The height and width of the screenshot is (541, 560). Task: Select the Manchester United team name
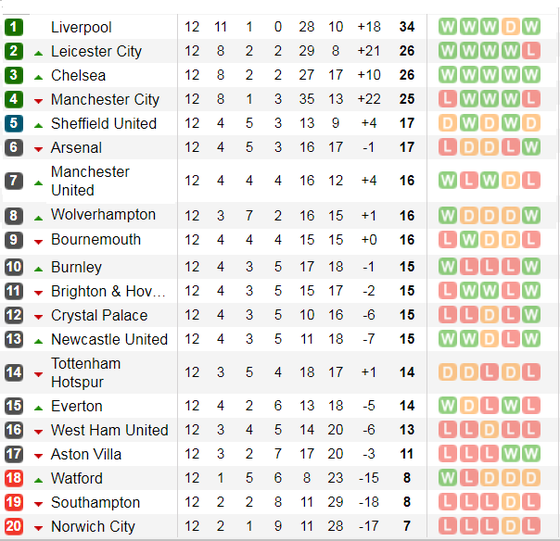click(x=90, y=181)
